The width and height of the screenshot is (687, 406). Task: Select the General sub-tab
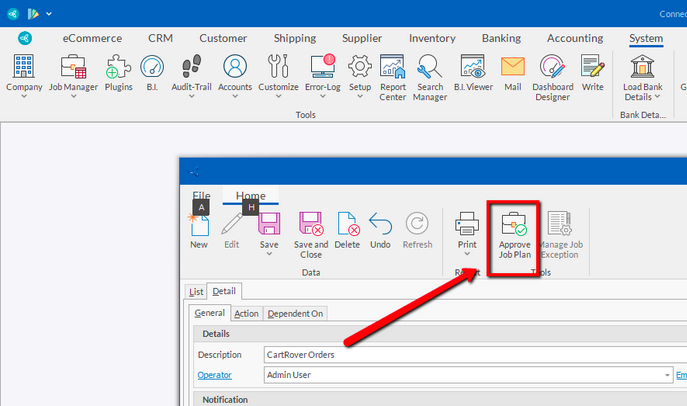pyautogui.click(x=209, y=313)
